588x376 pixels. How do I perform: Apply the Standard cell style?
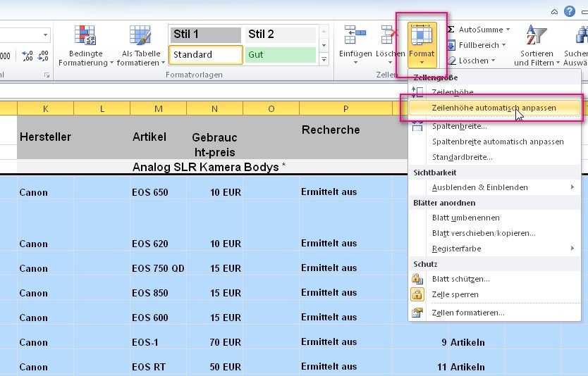point(205,55)
